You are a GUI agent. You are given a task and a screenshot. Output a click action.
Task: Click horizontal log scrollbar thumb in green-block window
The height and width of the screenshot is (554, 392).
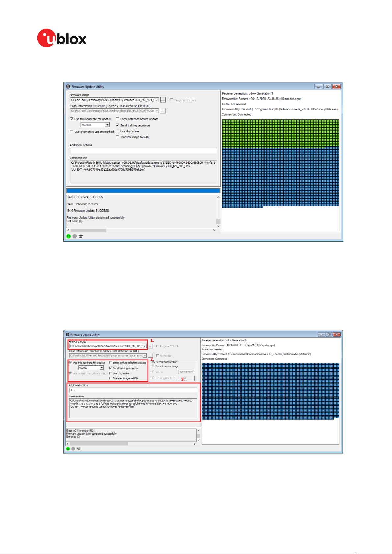[88, 230]
